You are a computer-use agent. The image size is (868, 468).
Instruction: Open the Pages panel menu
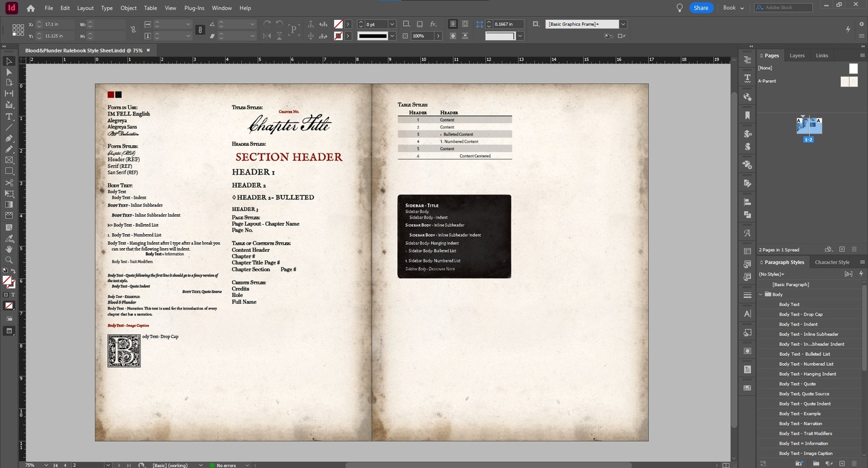862,55
